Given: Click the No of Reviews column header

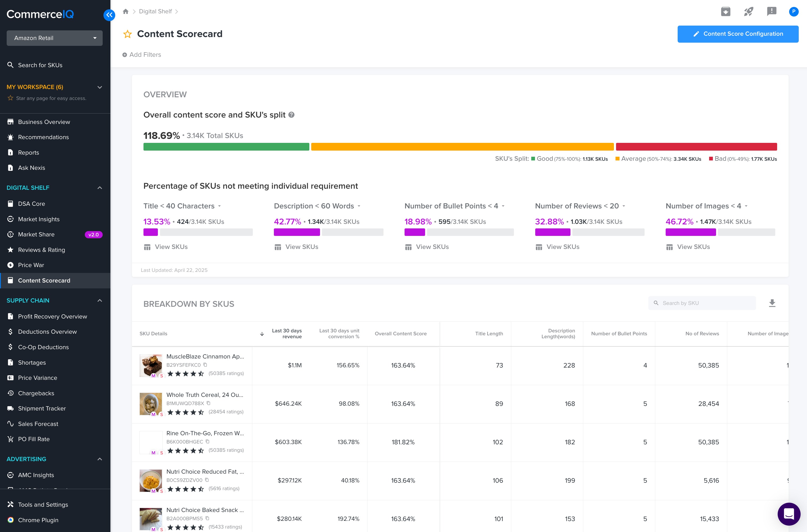Looking at the screenshot, I should pos(702,333).
